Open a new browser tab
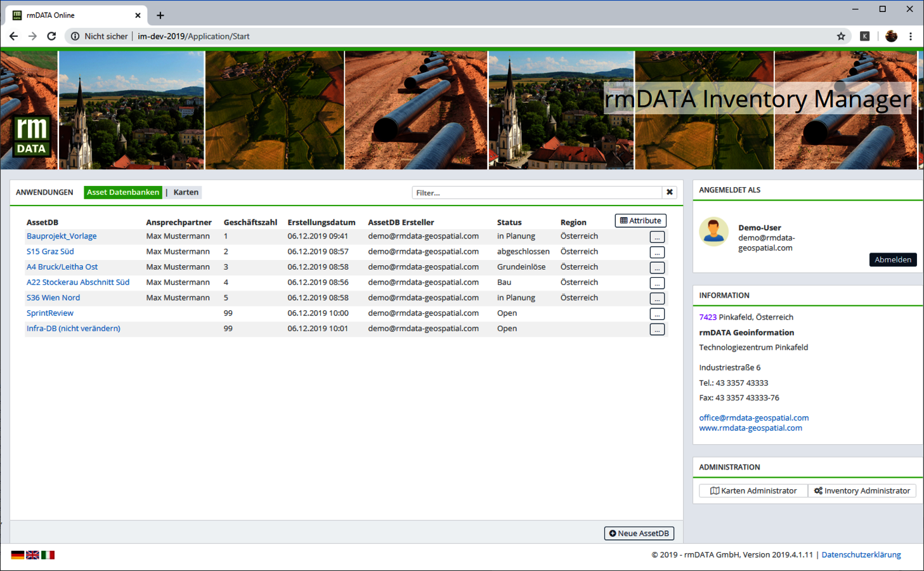Viewport: 924px width, 571px height. coord(160,15)
